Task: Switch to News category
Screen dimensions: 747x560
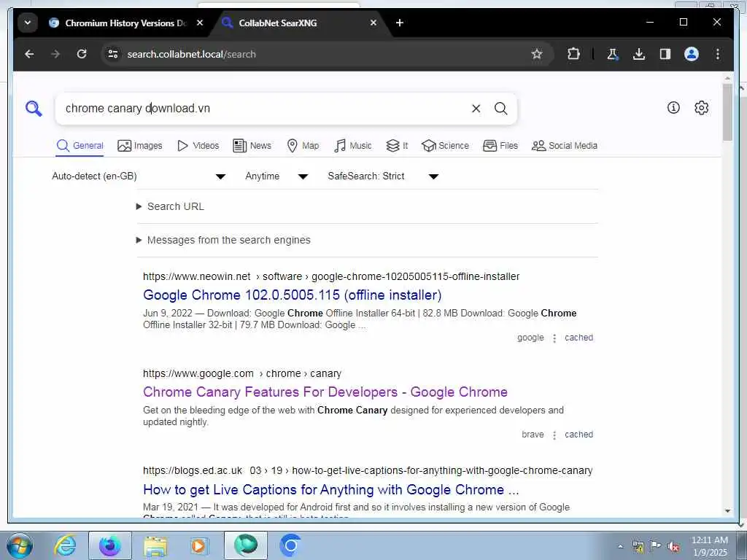Action: (x=252, y=146)
